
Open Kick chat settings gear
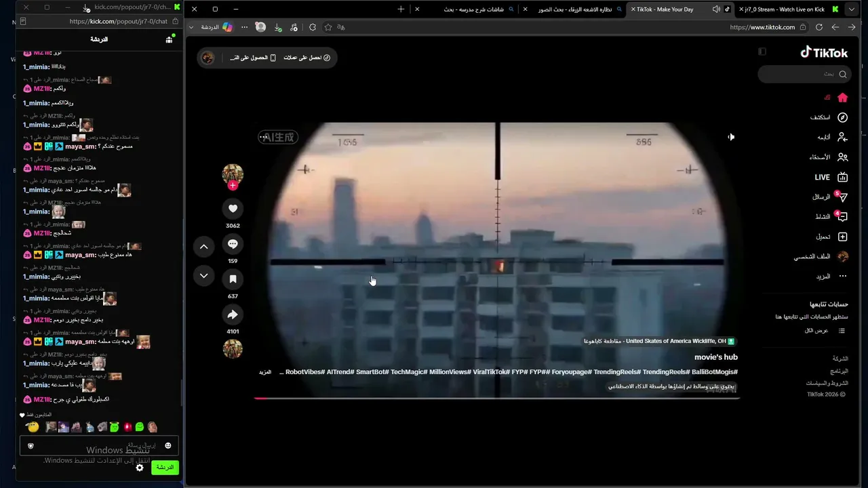click(x=140, y=468)
